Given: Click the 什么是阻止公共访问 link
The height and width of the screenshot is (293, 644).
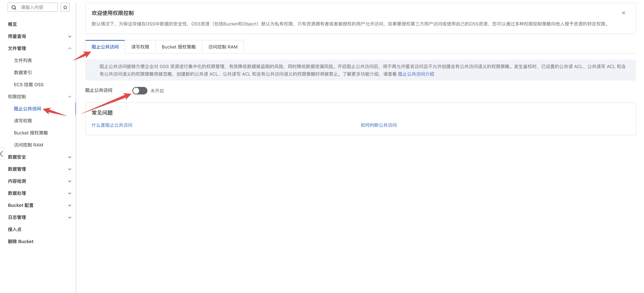Looking at the screenshot, I should [112, 125].
